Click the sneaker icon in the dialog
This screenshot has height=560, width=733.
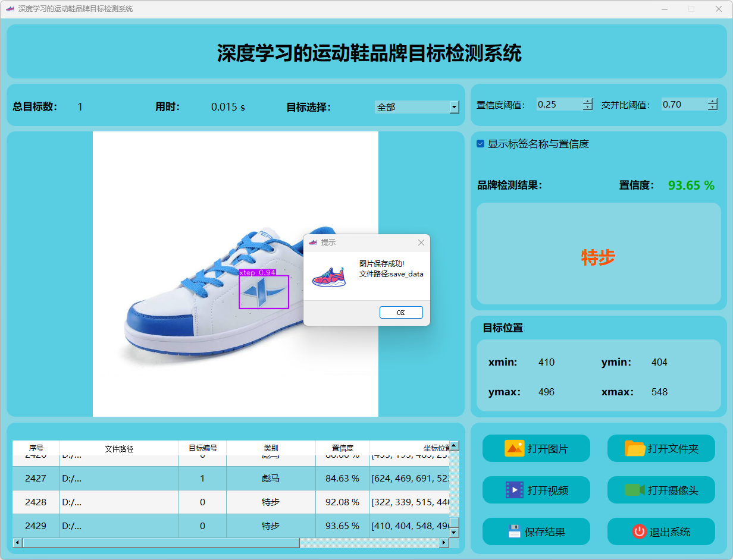(x=329, y=276)
